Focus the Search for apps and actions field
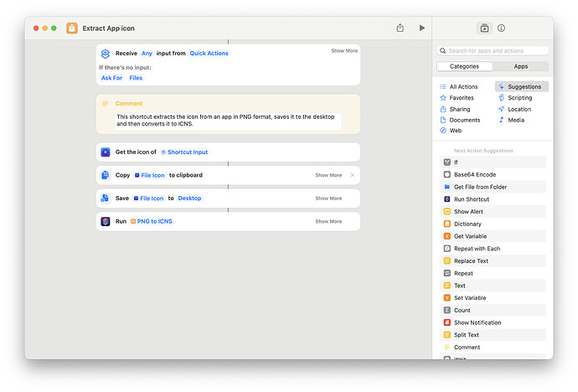This screenshot has height=392, width=578. tap(493, 51)
